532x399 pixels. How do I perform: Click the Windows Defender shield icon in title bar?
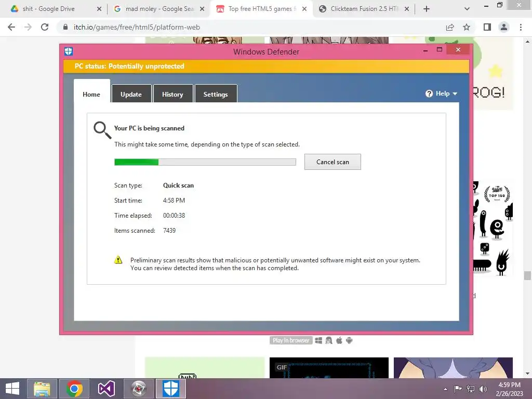click(69, 51)
